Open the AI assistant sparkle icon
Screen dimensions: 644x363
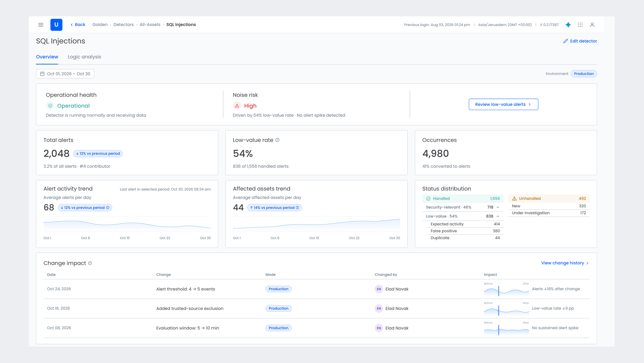[x=568, y=25]
